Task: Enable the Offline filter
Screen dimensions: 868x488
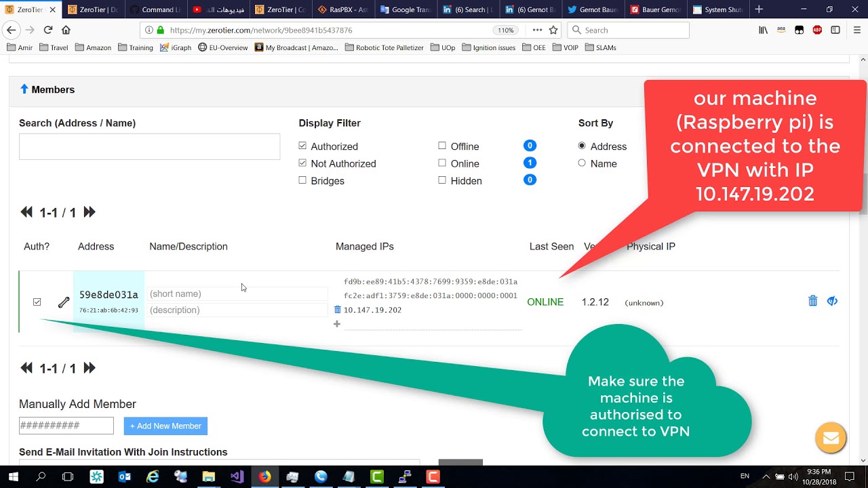Action: pos(442,146)
